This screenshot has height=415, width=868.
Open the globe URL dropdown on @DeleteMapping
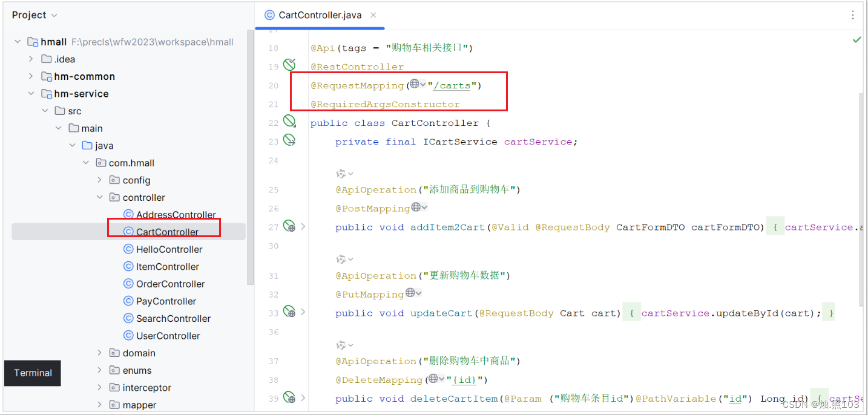click(x=436, y=379)
